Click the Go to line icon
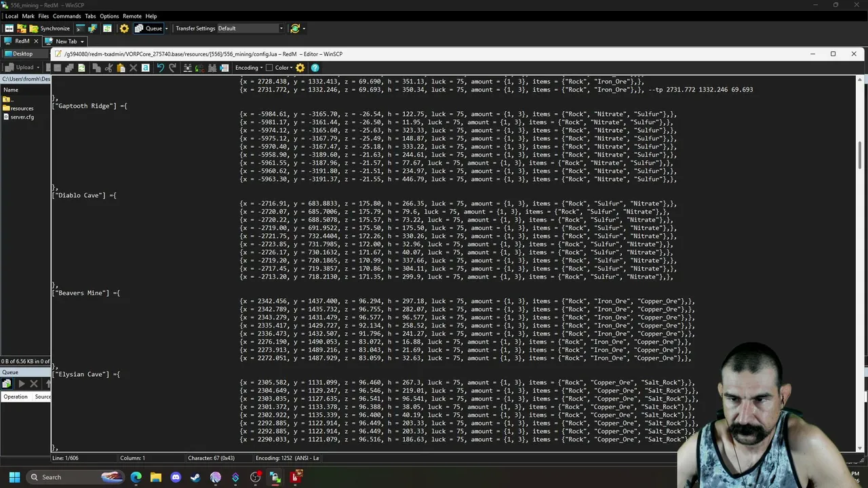Image resolution: width=868 pixels, height=488 pixels. (224, 68)
